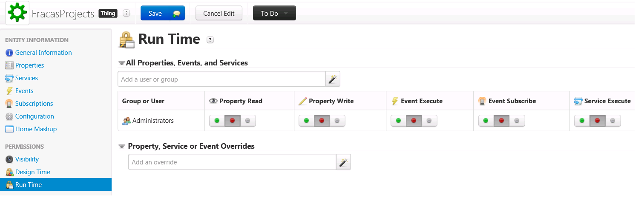Click the wand icon next to Add a user field

(x=333, y=79)
